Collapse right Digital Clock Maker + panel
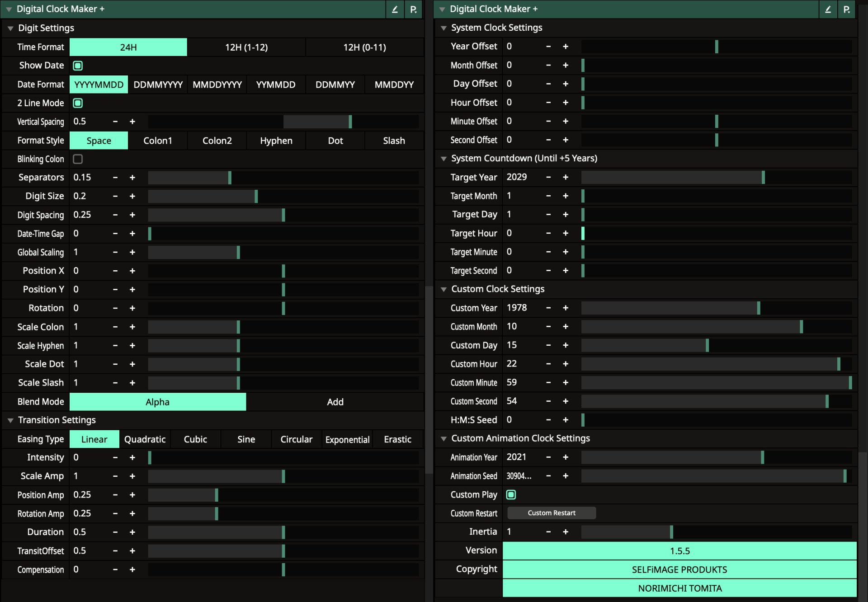 (x=442, y=9)
